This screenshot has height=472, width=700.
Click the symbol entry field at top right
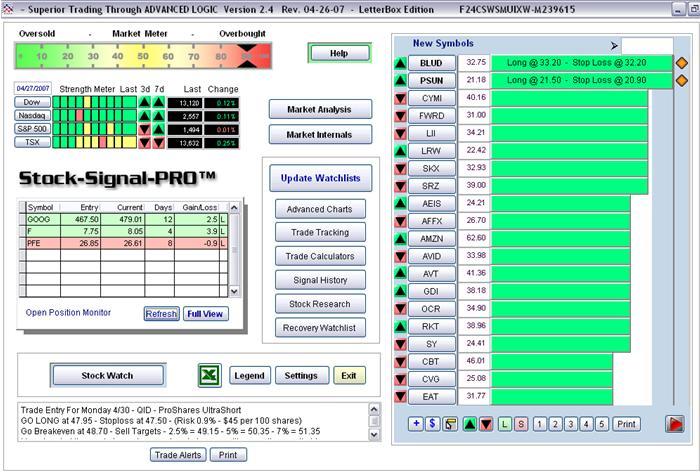[647, 45]
